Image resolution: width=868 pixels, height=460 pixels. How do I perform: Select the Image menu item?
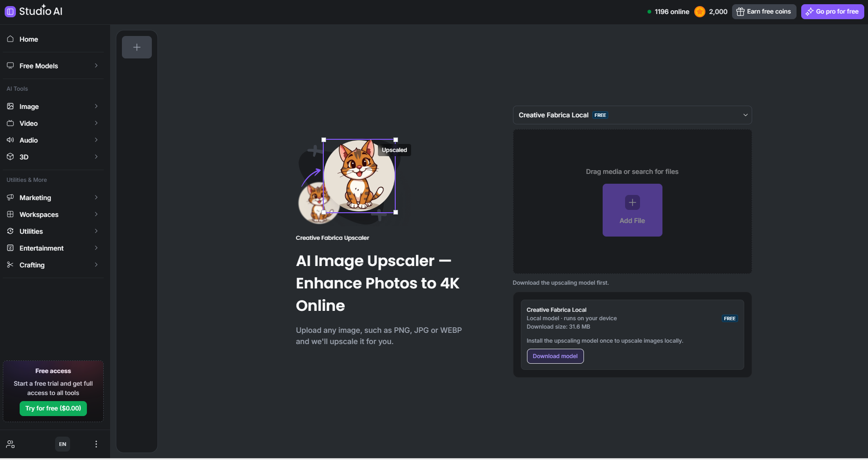53,107
